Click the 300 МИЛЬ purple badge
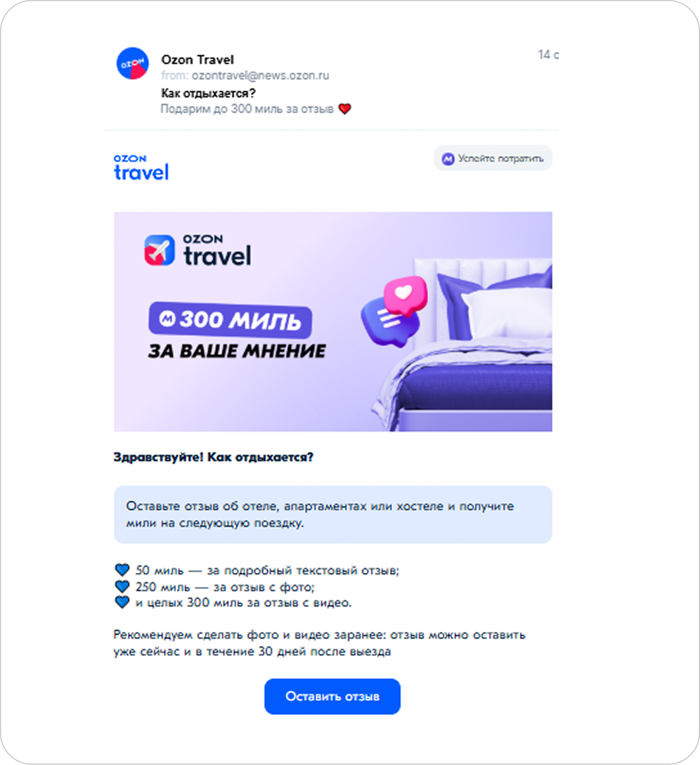The image size is (700, 765). pos(231,320)
